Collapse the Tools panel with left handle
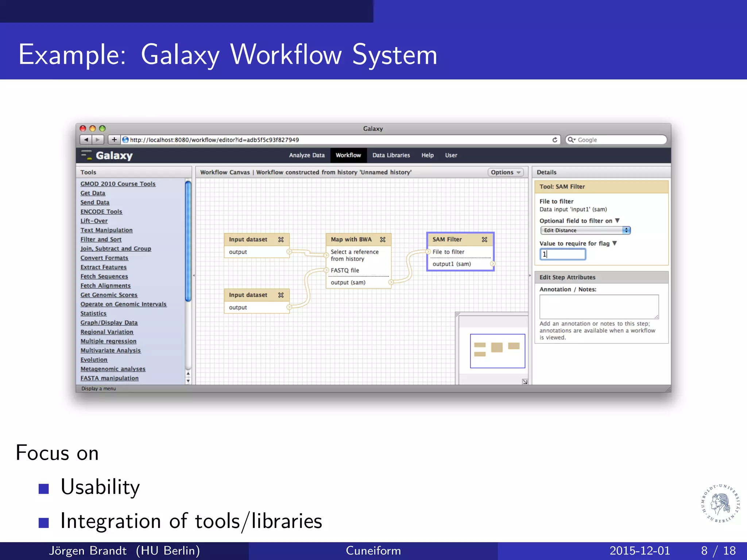 [x=194, y=276]
